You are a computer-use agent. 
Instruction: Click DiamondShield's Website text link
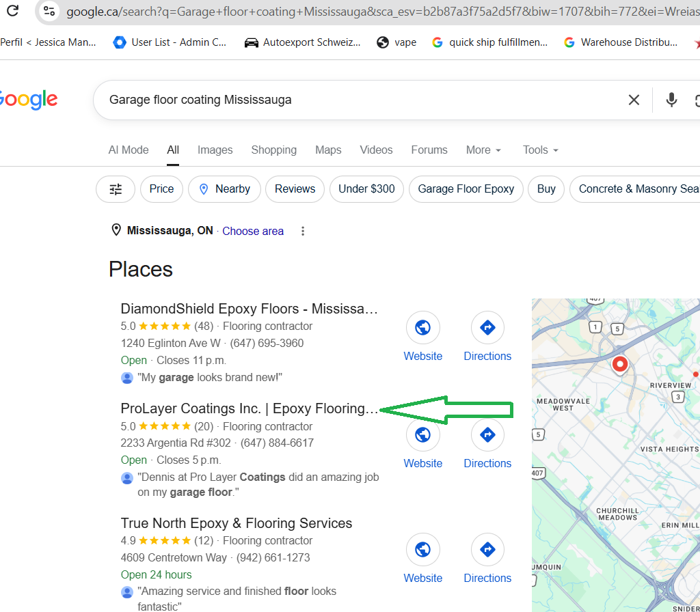pos(422,356)
